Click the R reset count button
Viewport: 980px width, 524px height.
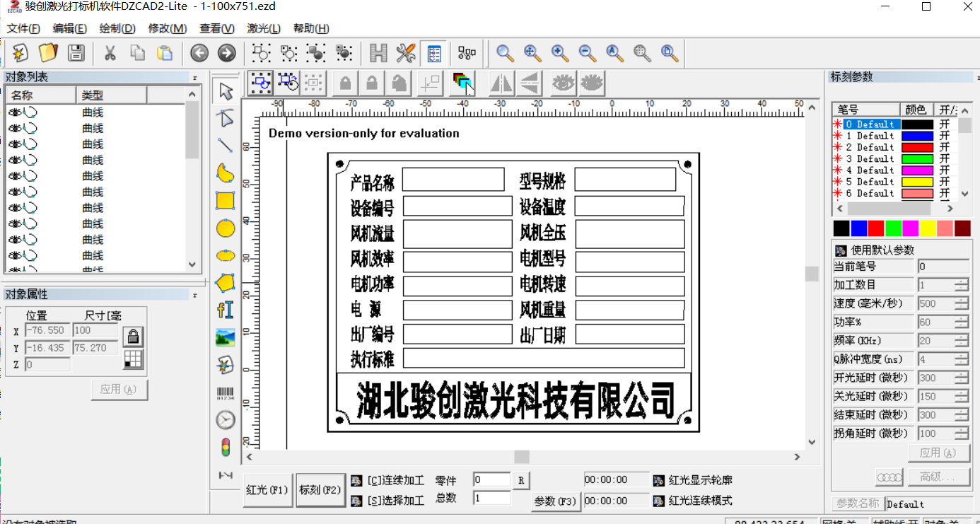(521, 480)
